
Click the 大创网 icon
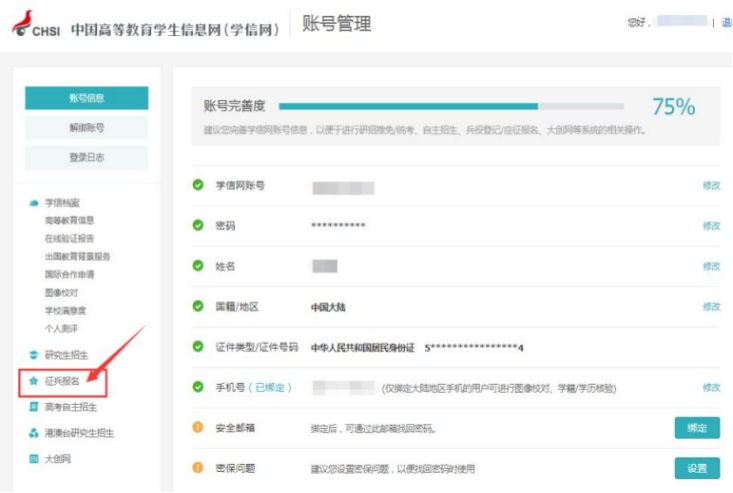coord(34,459)
